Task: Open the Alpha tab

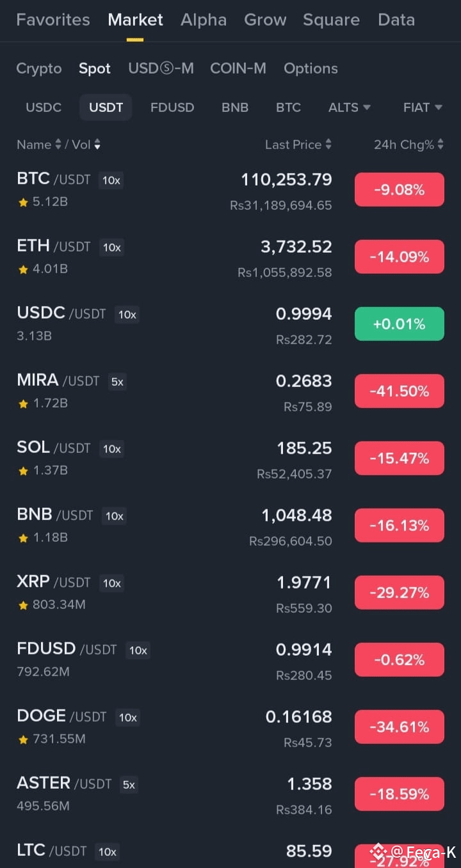Action: pos(204,20)
